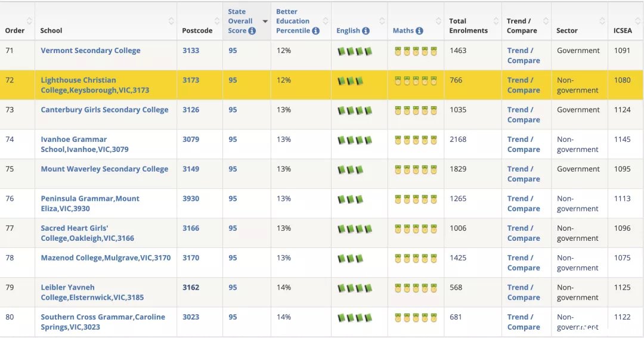Click English book icons for Mazenod College row
This screenshot has width=644, height=338.
351,259
